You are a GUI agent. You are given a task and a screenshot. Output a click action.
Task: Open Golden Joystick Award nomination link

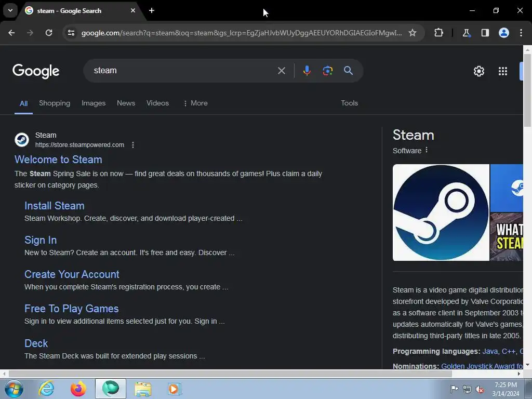coord(482,366)
